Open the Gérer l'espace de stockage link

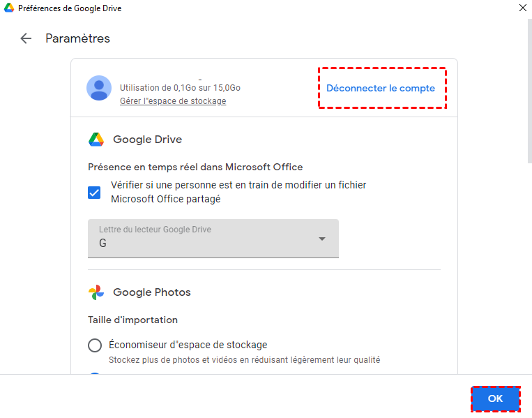(x=173, y=101)
